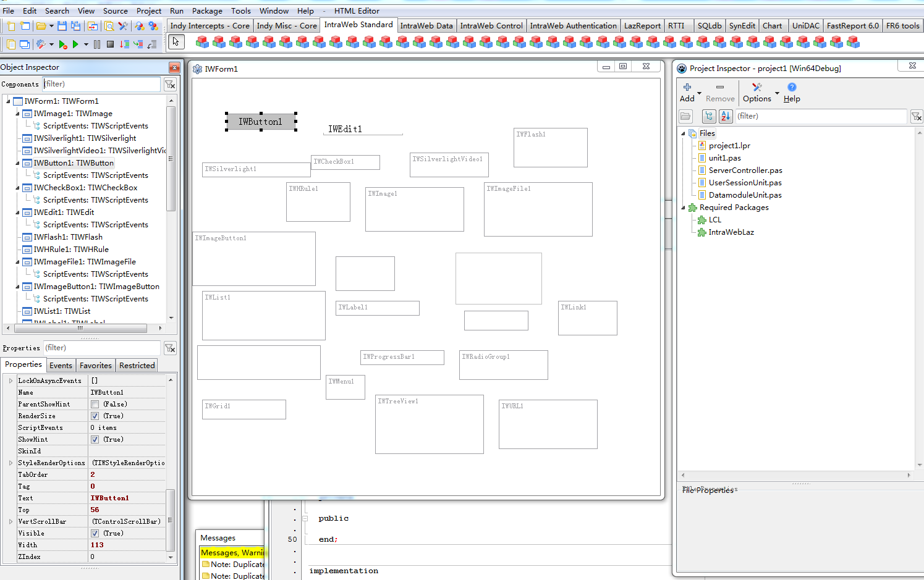Expand the VertScrollBar property
The image size is (924, 580).
[11, 521]
